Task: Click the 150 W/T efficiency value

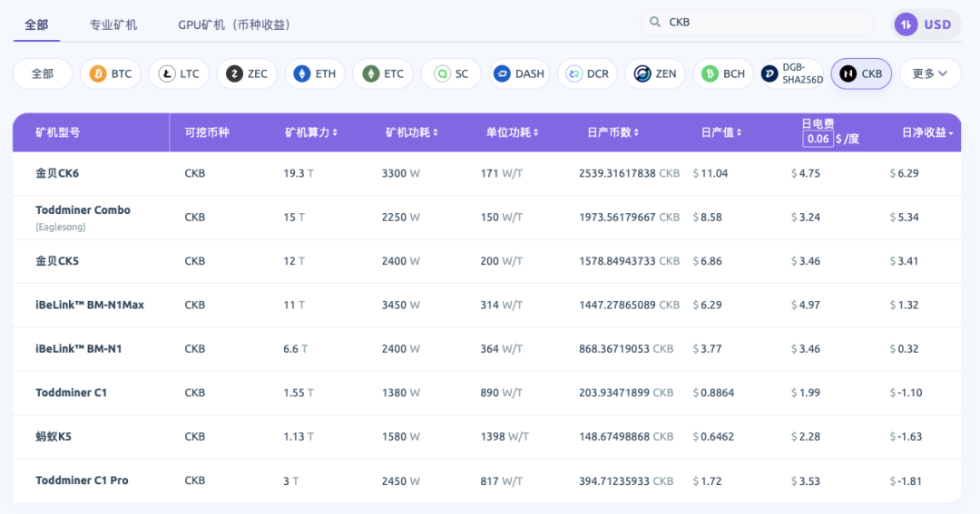Action: (x=501, y=218)
